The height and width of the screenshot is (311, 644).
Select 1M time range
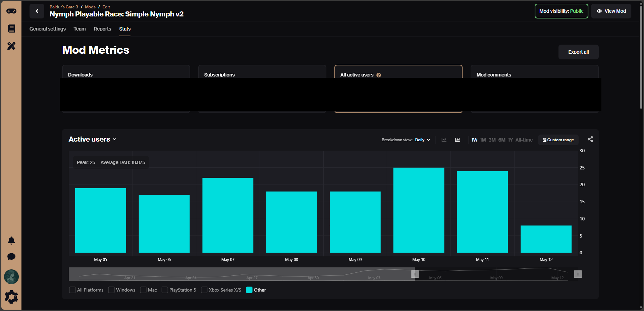coord(483,140)
